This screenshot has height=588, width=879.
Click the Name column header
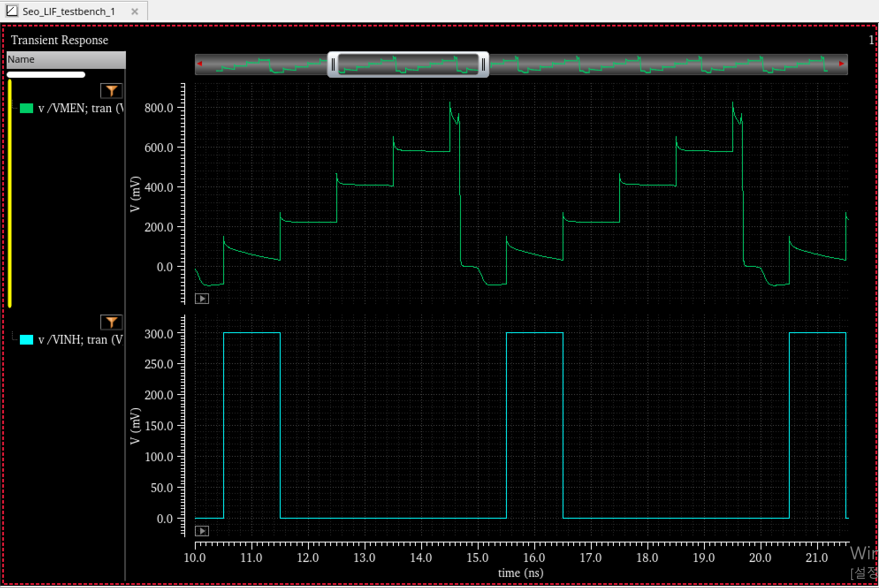[66, 60]
